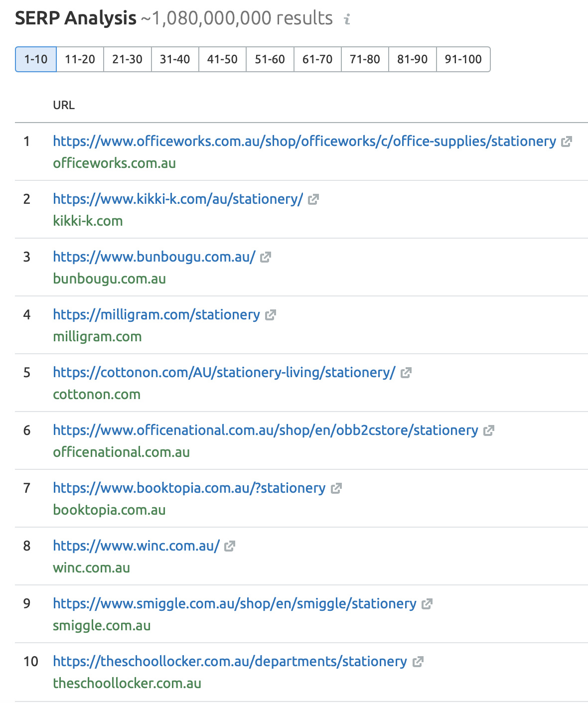
Task: Click external link icon for officenational URL
Action: pos(489,431)
